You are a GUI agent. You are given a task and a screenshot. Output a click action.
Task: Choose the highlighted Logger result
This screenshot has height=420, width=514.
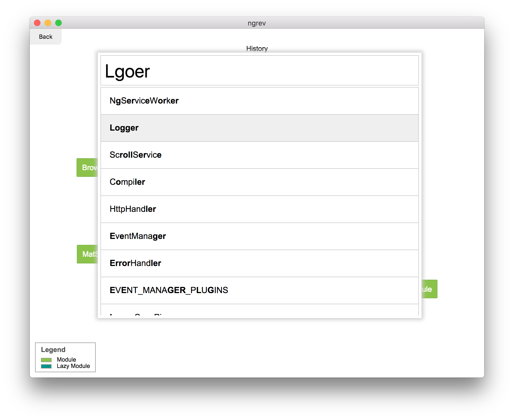click(x=259, y=128)
